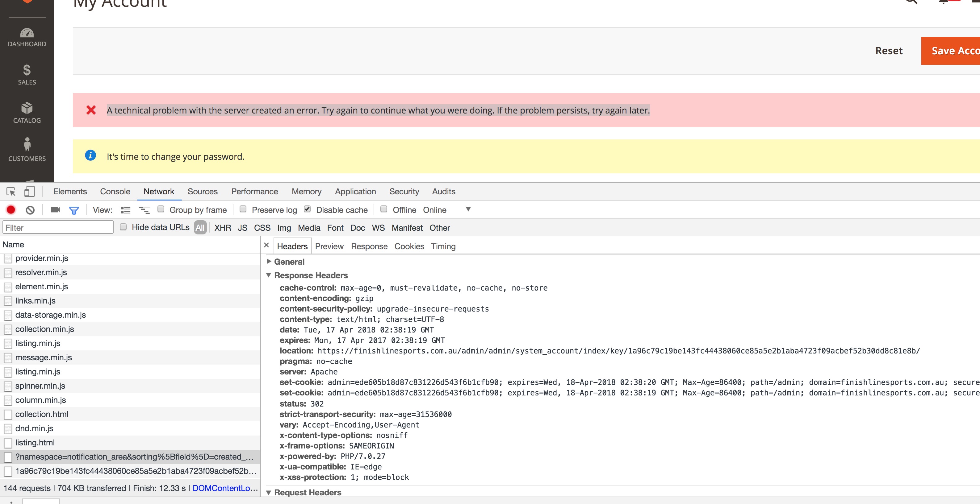Open the Performance panel

pos(254,191)
